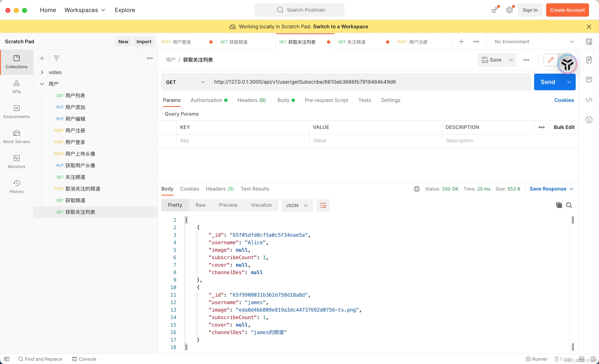Viewport: 599px width, 364px height.
Task: Open the request documentation icon
Action: [589, 60]
